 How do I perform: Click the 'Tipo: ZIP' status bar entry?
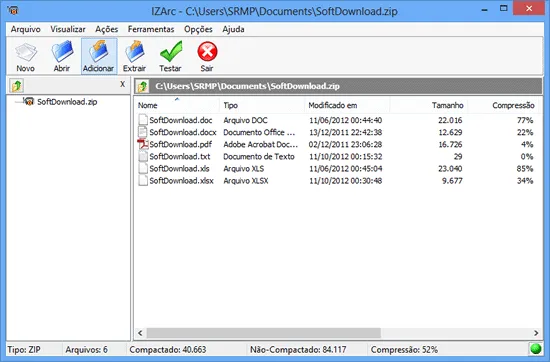(24, 350)
